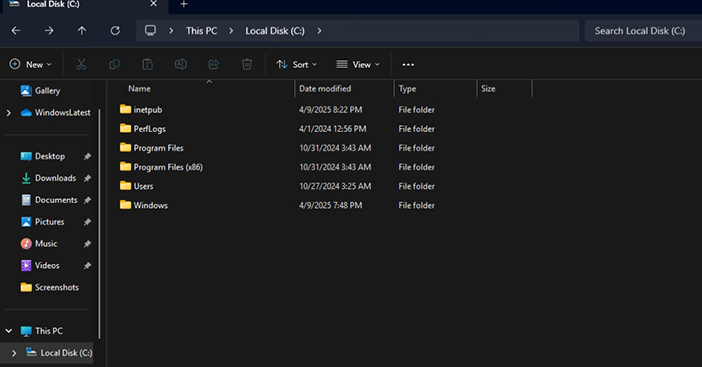Click the Copy icon in toolbar
Screen dimensions: 702x367
point(114,64)
